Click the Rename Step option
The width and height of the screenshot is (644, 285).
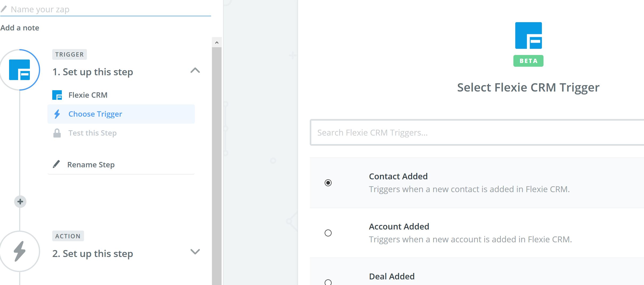click(x=91, y=165)
